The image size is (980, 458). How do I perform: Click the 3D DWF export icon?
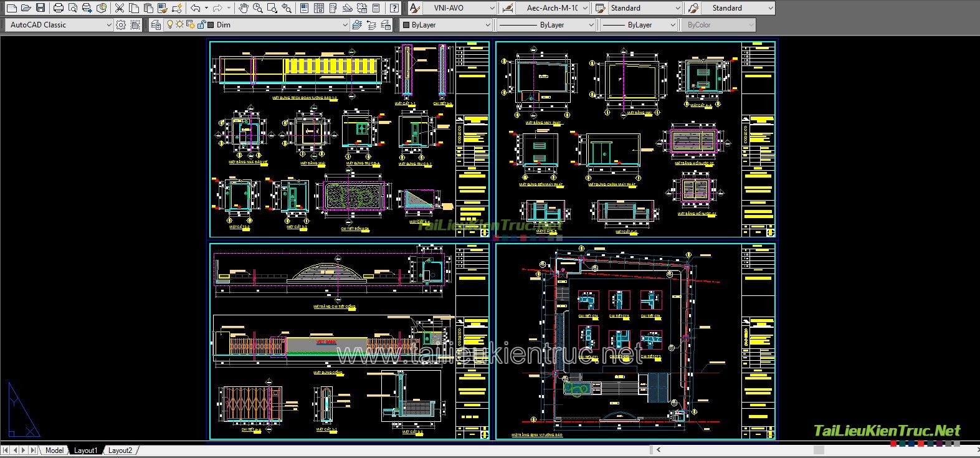point(102,8)
